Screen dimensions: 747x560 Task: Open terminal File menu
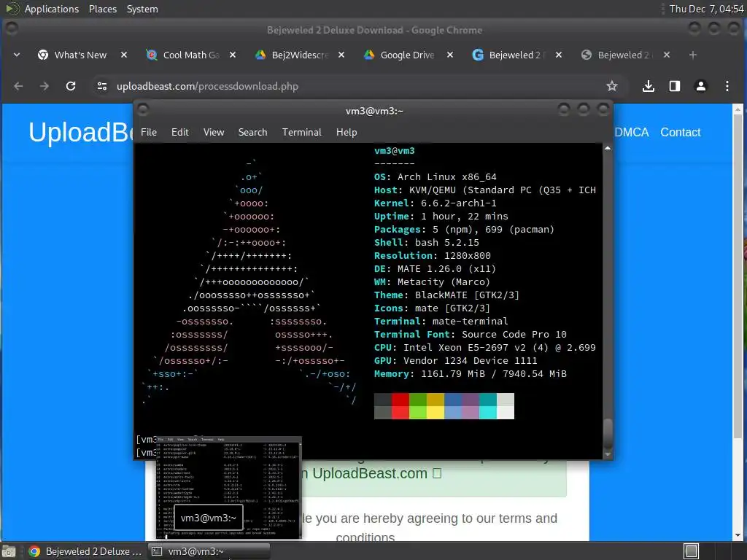click(149, 133)
